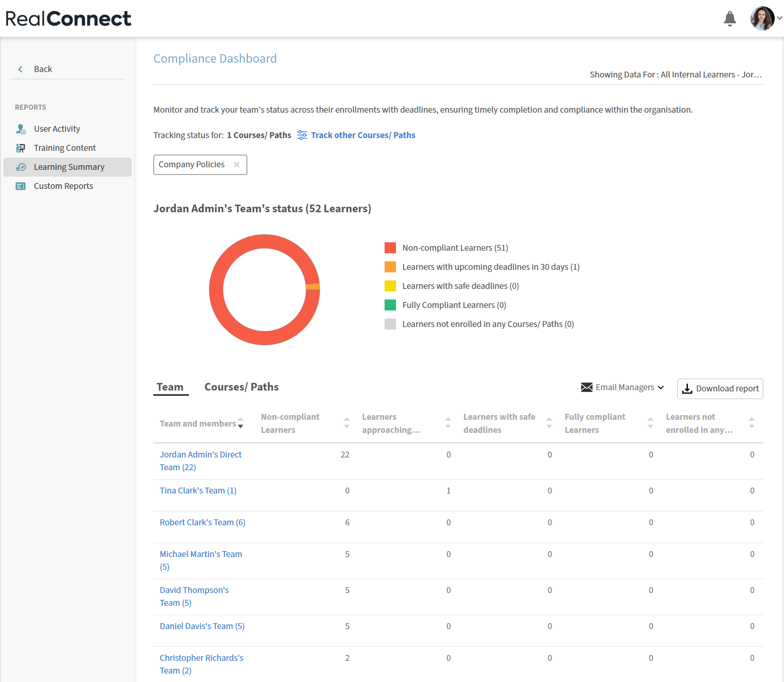
Task: Click Fully Compliant Learners (0) legend label
Action: [x=454, y=305]
